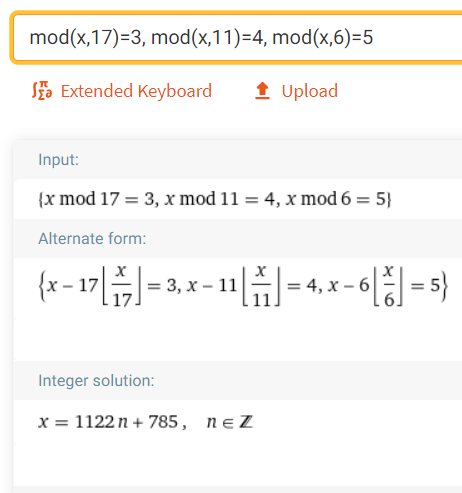The height and width of the screenshot is (493, 462).
Task: Select the Input pod heading
Action: [58, 159]
